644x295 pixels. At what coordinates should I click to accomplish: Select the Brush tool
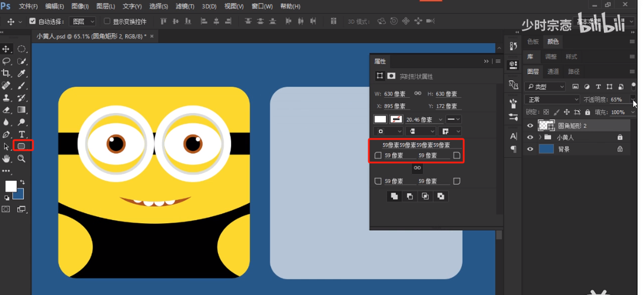[21, 85]
